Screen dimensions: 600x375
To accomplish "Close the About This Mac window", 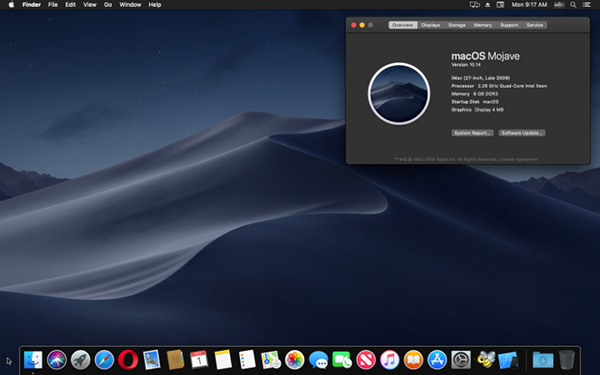I will click(354, 25).
